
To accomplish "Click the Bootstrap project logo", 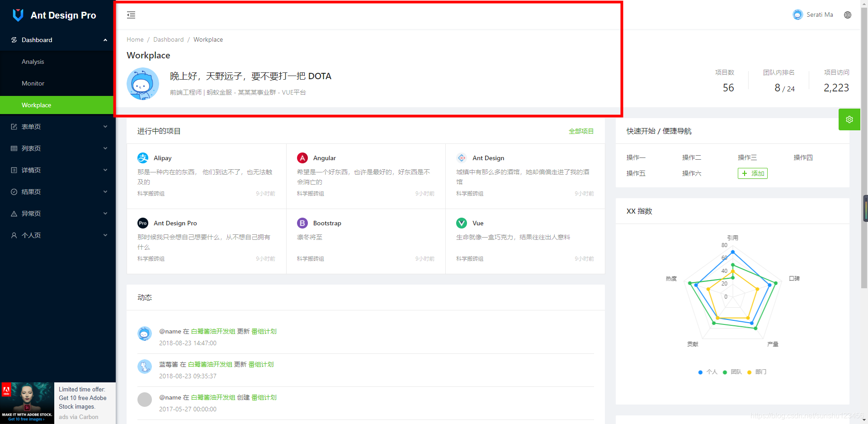I will coord(302,223).
